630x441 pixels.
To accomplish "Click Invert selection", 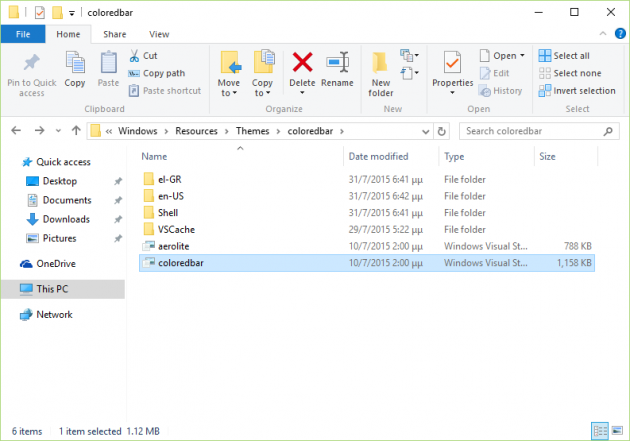I will pos(577,91).
